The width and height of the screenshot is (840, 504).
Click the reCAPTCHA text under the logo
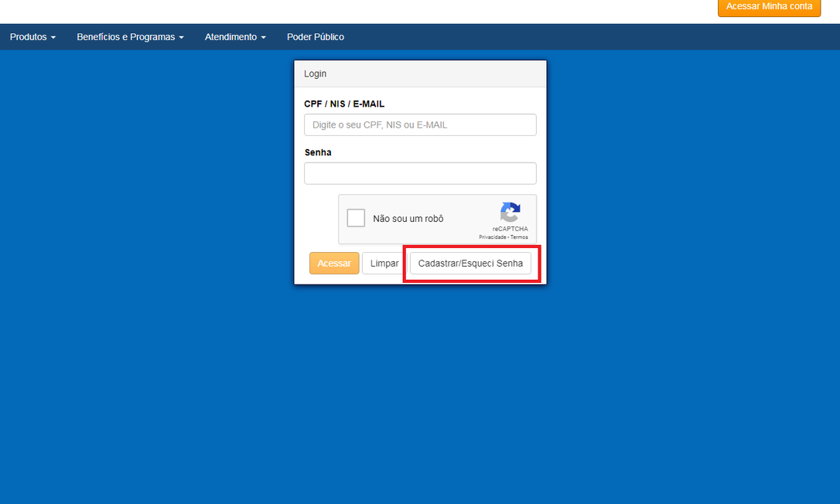click(x=510, y=229)
